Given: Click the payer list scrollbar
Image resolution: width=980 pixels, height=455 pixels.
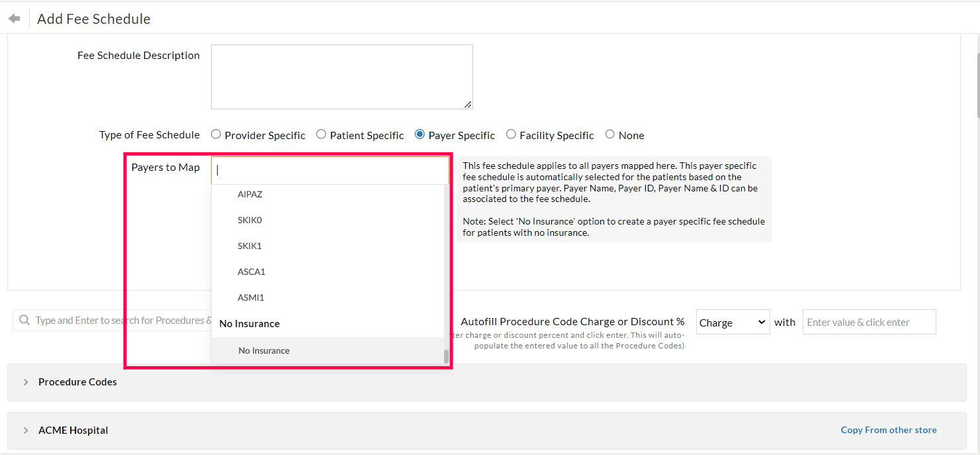Looking at the screenshot, I should tap(446, 356).
